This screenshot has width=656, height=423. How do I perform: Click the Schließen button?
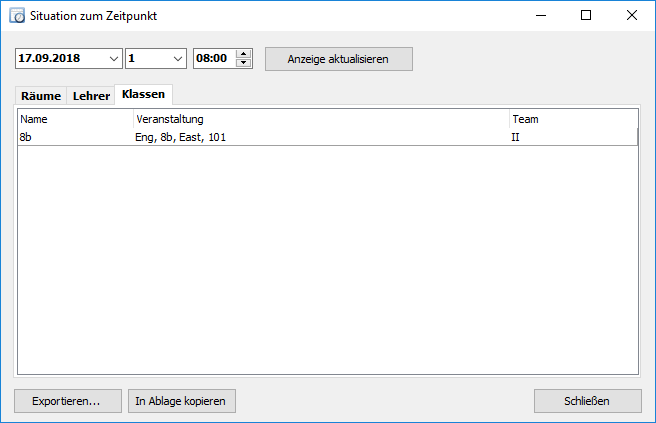[588, 401]
